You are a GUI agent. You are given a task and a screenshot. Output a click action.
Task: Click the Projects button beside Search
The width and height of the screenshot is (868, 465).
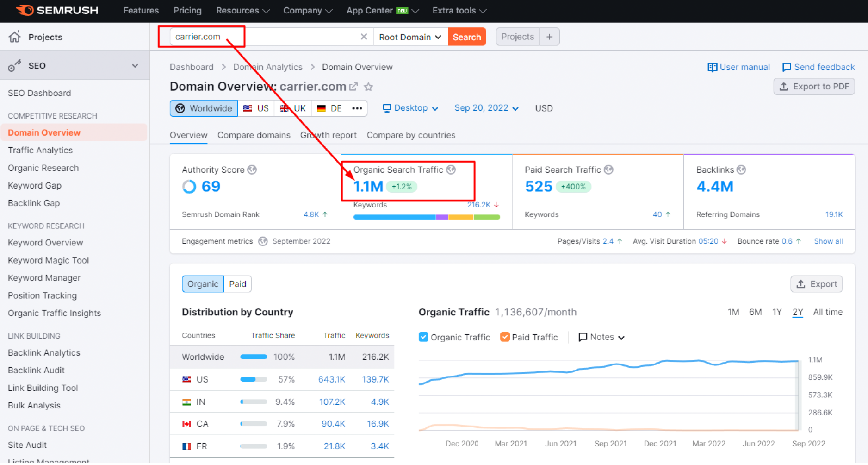point(517,37)
